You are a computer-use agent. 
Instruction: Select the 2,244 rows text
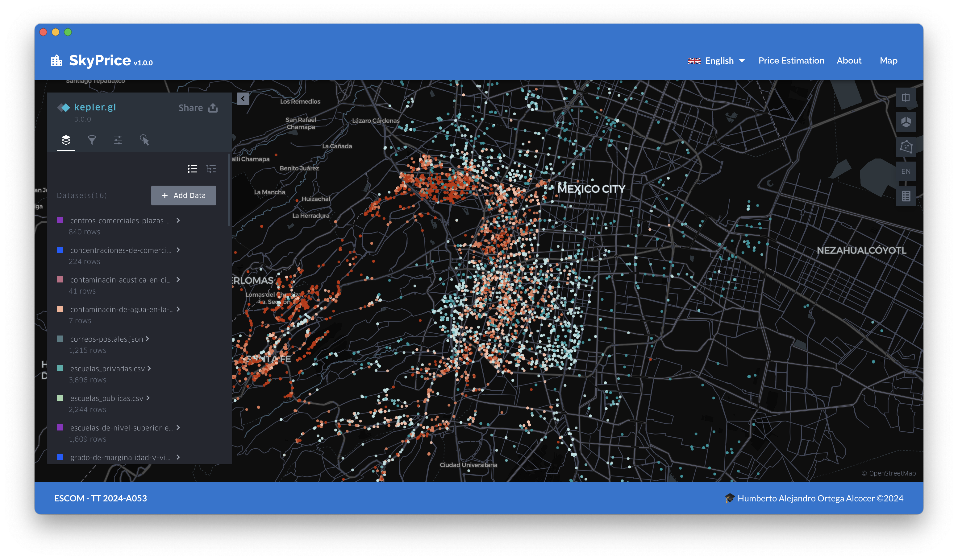coord(87,410)
